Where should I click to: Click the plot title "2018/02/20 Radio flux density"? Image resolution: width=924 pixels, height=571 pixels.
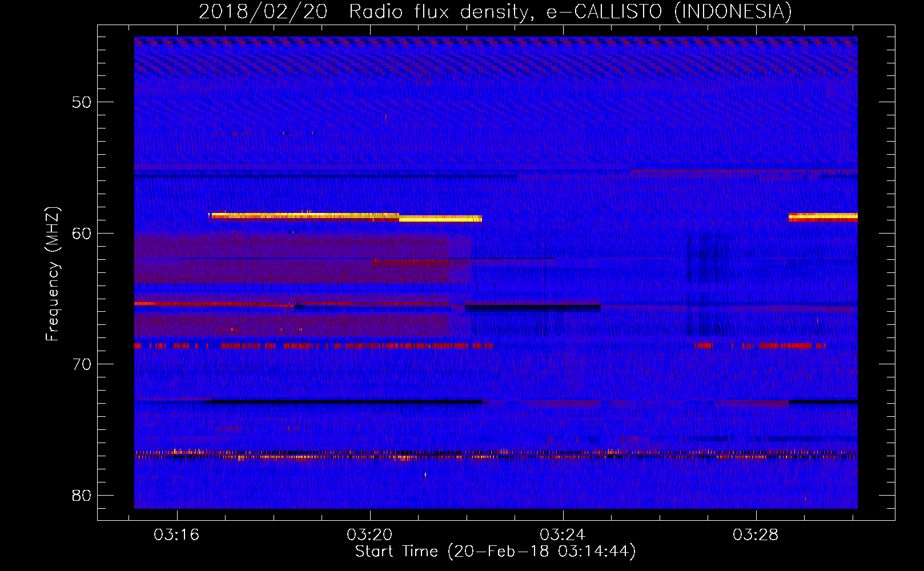point(363,11)
